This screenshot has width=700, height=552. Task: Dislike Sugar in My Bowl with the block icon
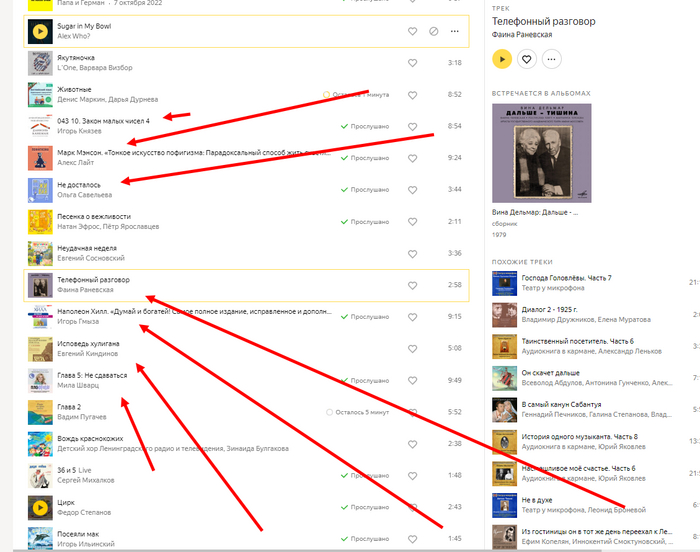point(433,31)
